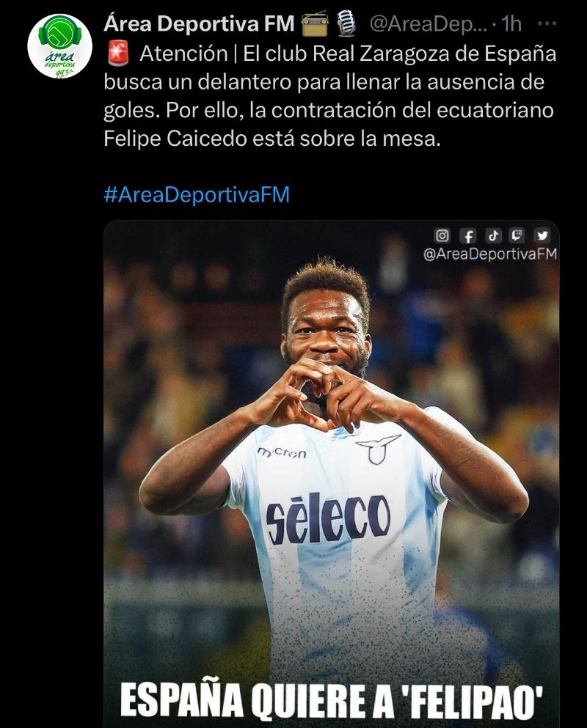Click the 1h timestamp
Image resolution: width=587 pixels, height=728 pixels.
(x=511, y=23)
